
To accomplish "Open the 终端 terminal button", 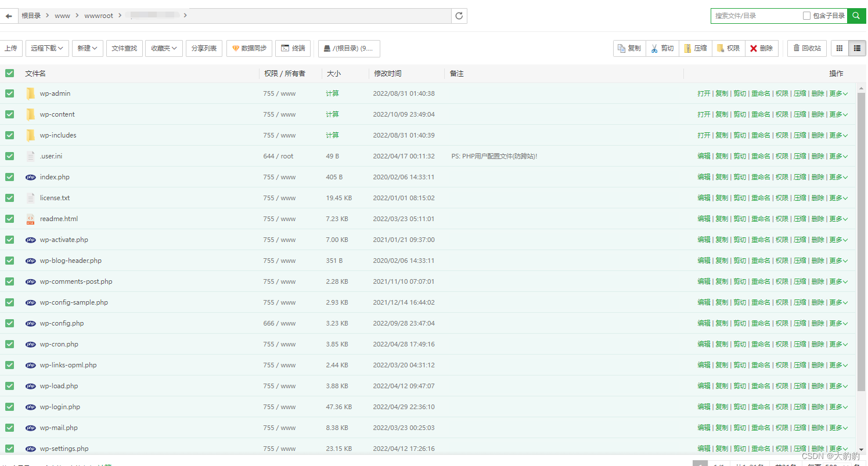I will [x=293, y=49].
